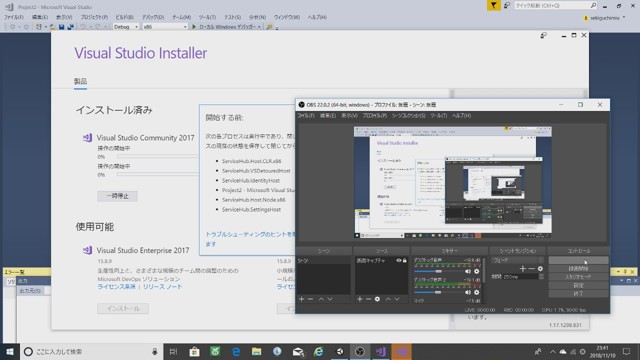Click Save icon in Visual Studio toolbar
This screenshot has height=360, width=640.
click(x=61, y=27)
